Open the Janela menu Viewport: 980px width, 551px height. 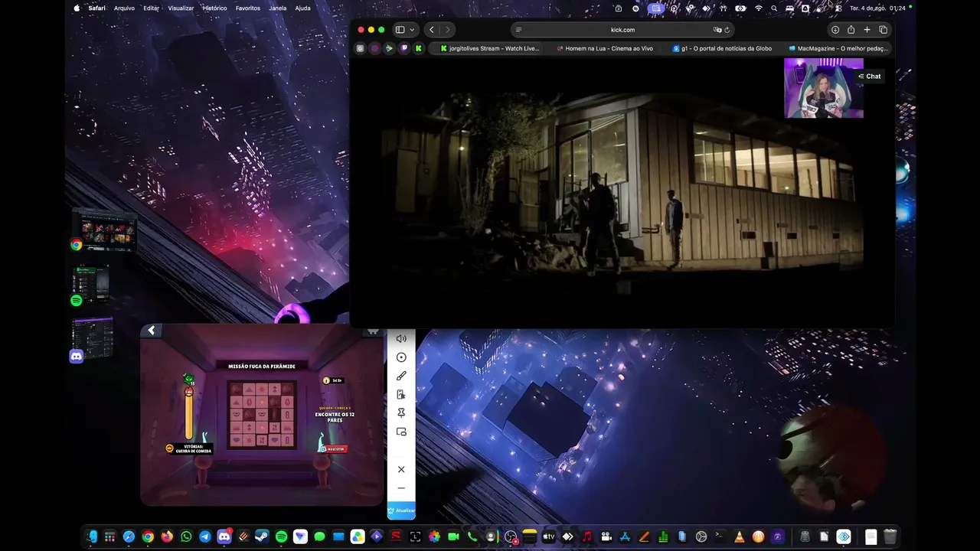[x=278, y=8]
